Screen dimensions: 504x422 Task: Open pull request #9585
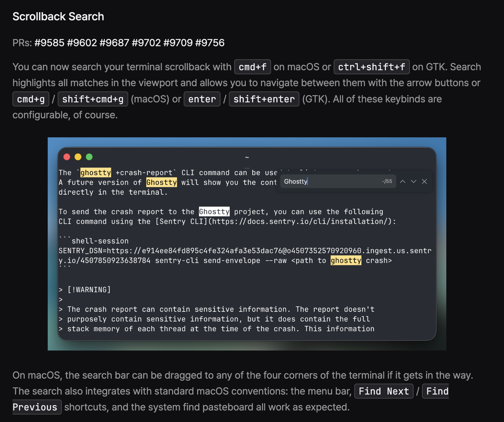tap(49, 43)
